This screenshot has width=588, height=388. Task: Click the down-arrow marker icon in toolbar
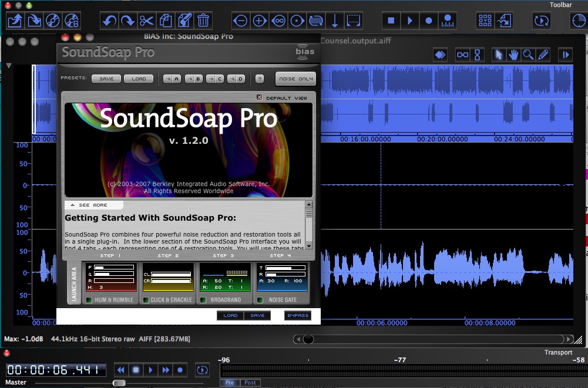click(x=335, y=21)
